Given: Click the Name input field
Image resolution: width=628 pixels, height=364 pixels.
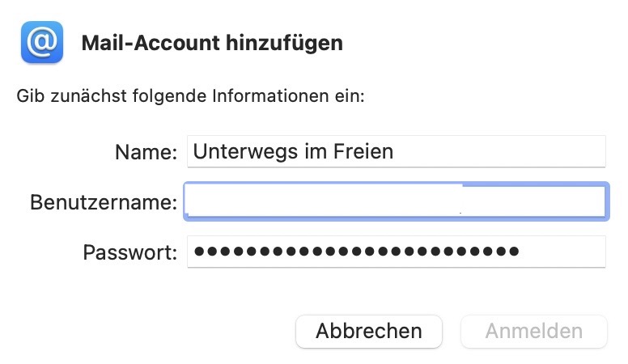Looking at the screenshot, I should 395,151.
